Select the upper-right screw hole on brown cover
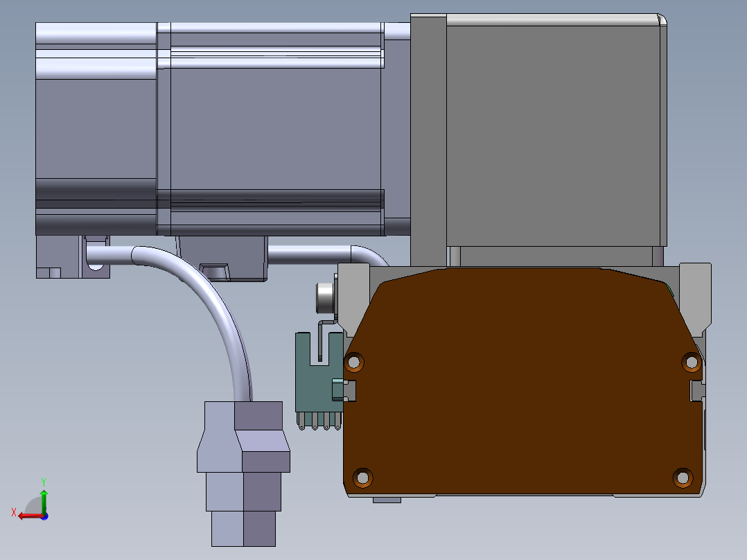Screen dimensions: 747x560 pyautogui.click(x=692, y=362)
